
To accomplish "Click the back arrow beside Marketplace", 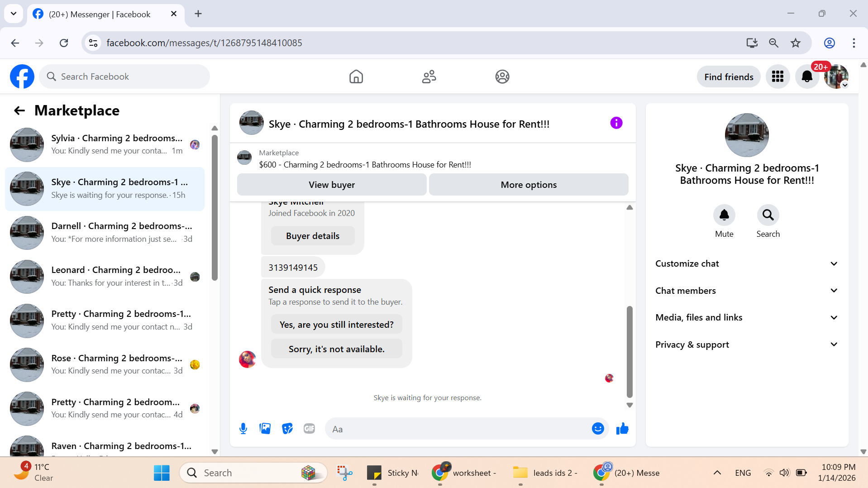I will point(19,110).
